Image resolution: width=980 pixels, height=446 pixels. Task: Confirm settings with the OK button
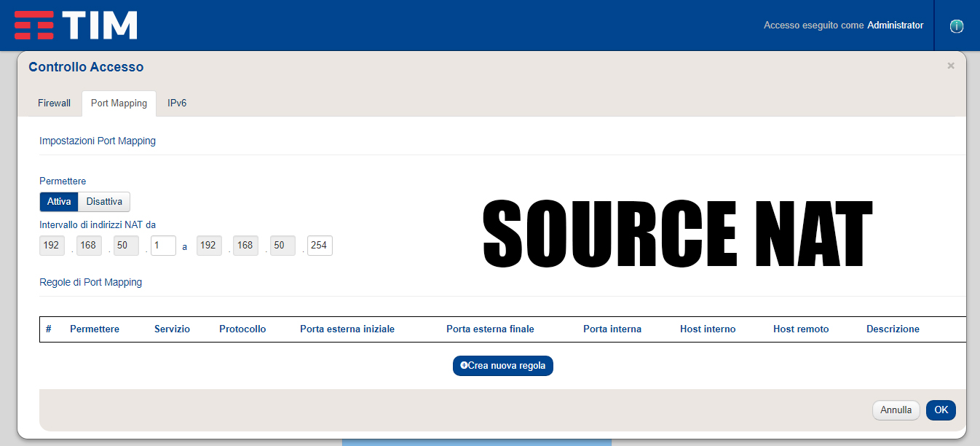click(x=941, y=410)
